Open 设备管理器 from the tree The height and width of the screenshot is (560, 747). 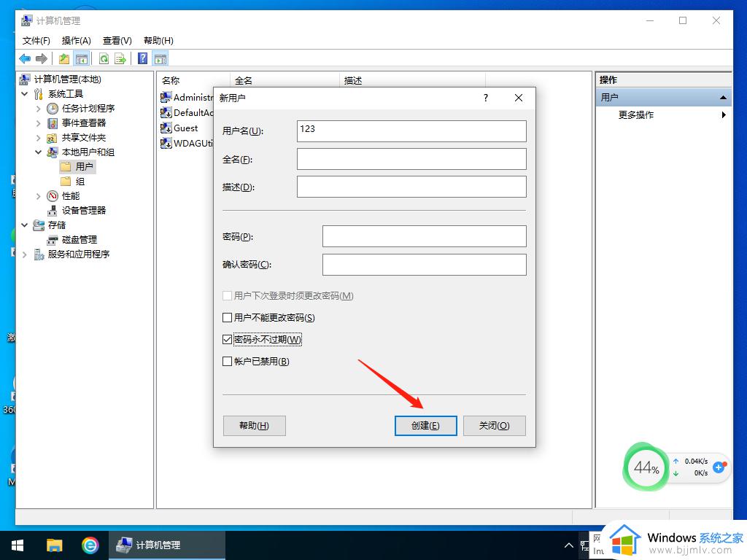pyautogui.click(x=84, y=211)
